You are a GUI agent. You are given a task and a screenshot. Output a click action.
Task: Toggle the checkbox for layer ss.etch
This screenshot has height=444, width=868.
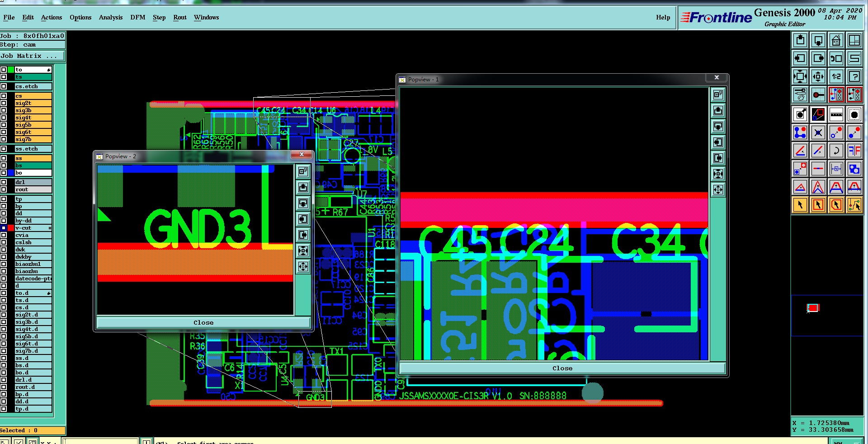(x=4, y=149)
